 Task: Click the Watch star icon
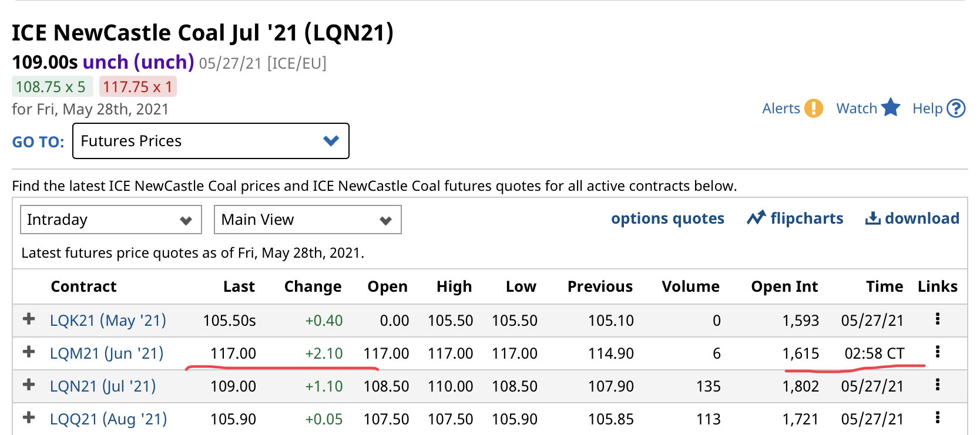(x=891, y=107)
